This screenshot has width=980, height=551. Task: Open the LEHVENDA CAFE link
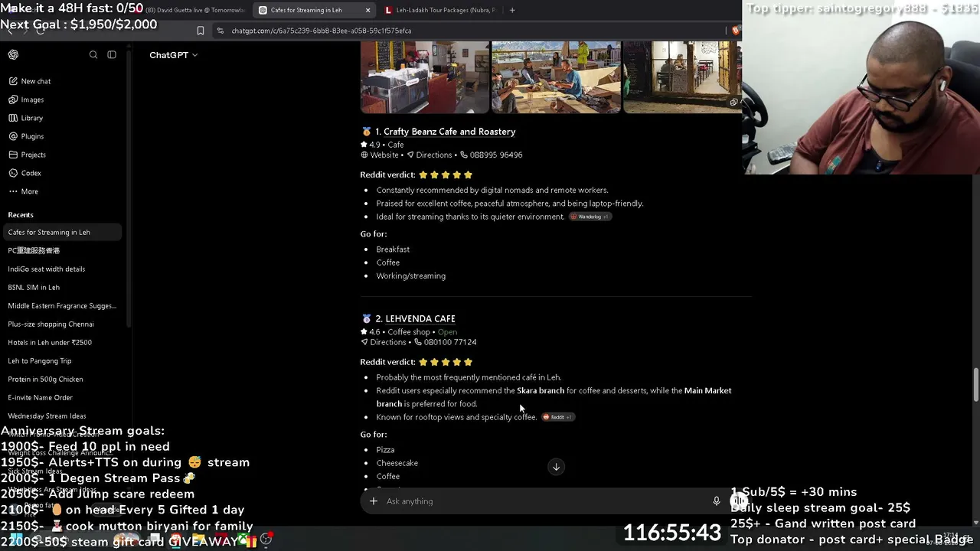pos(420,318)
